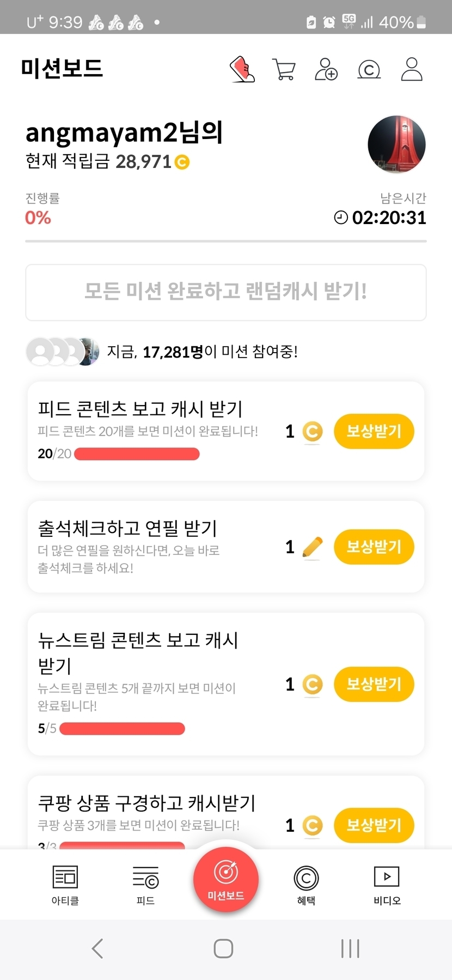Switch to the 피드 tab
This screenshot has height=980, width=452.
click(x=145, y=885)
